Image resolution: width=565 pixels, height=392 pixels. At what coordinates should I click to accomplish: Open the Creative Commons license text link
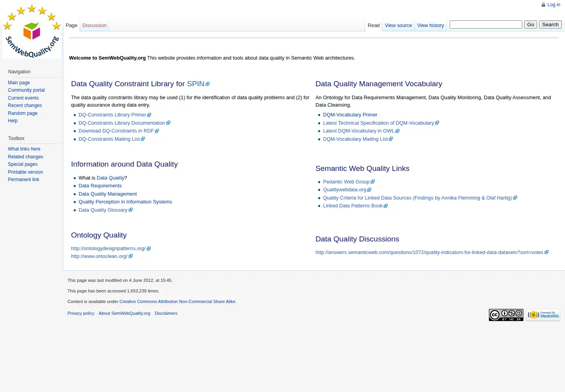[x=177, y=302]
